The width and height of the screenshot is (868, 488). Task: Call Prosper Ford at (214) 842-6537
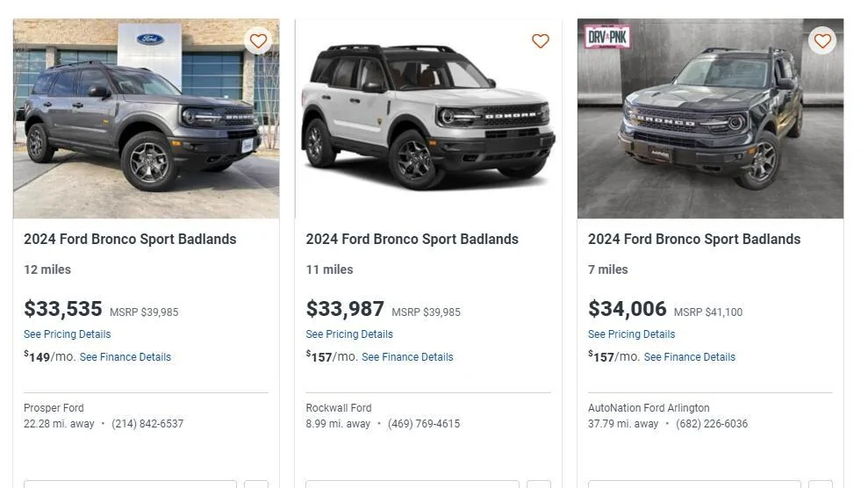click(x=147, y=424)
